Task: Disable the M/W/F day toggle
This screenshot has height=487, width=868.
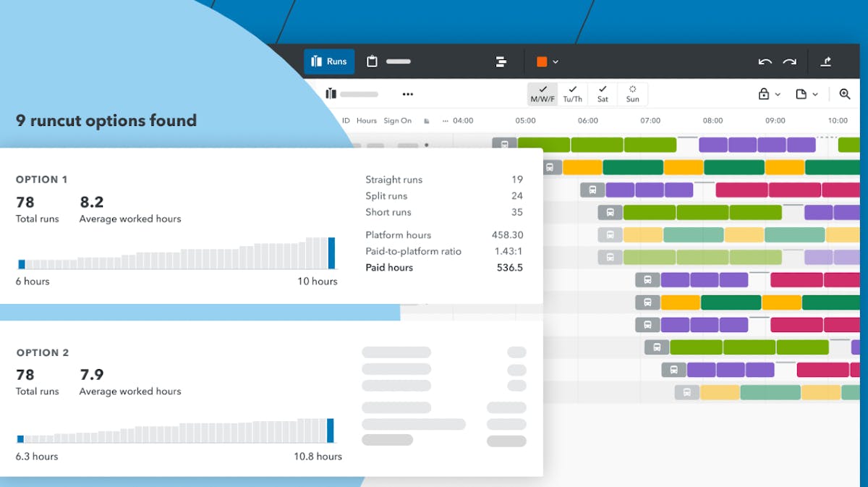Action: coord(542,93)
